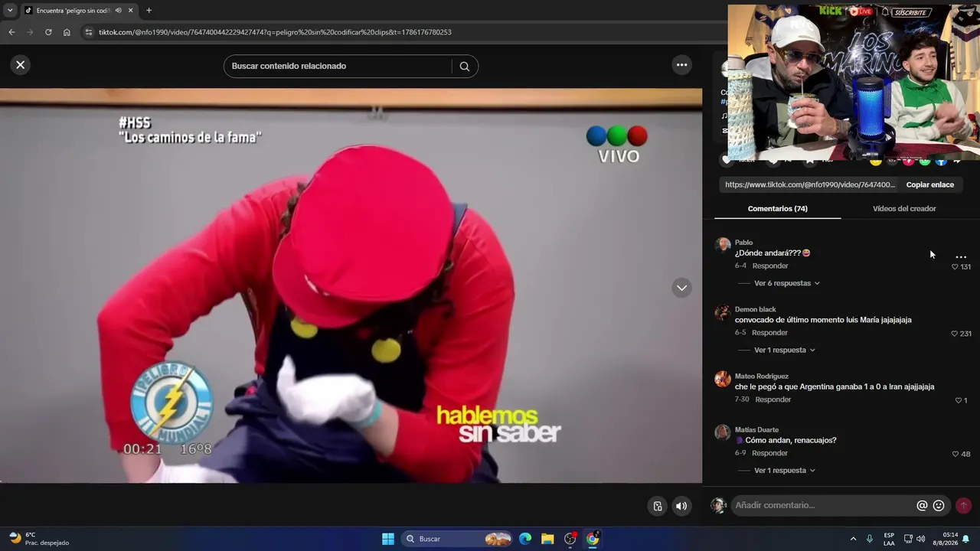
Task: Open the video more options menu
Action: pyautogui.click(x=681, y=65)
